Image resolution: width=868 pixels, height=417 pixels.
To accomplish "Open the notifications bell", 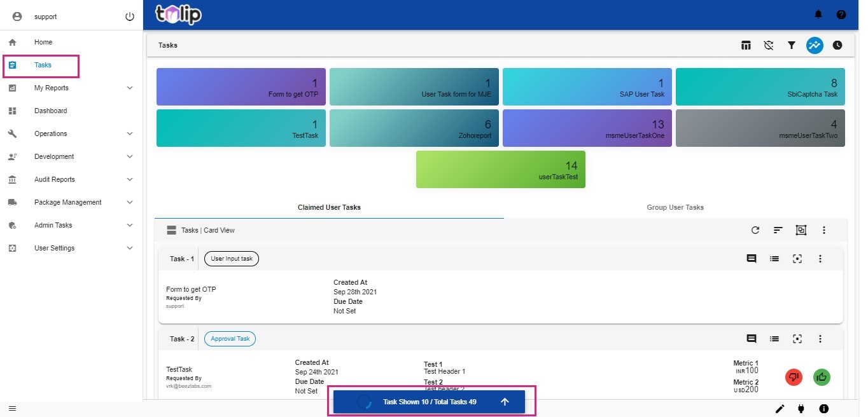I will click(x=818, y=15).
